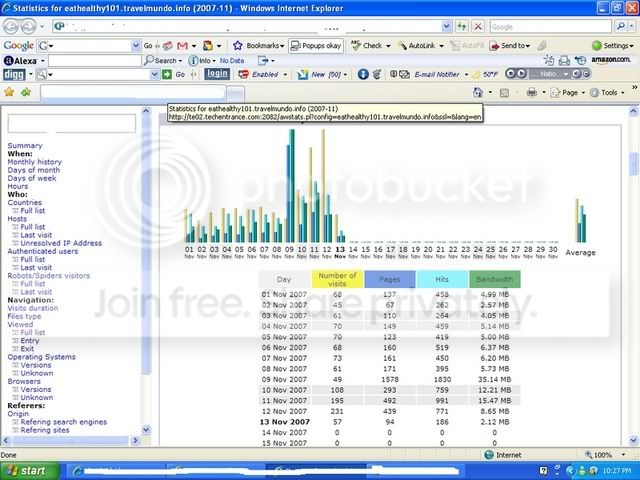This screenshot has height=480, width=640.
Task: Click the green digg Go arrow
Action: point(167,74)
